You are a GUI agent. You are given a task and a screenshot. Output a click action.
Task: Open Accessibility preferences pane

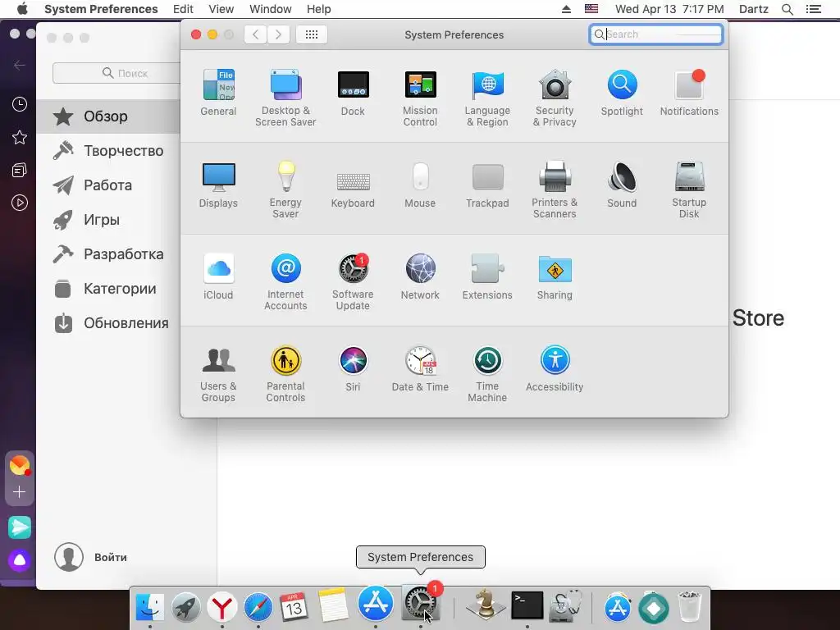click(555, 368)
